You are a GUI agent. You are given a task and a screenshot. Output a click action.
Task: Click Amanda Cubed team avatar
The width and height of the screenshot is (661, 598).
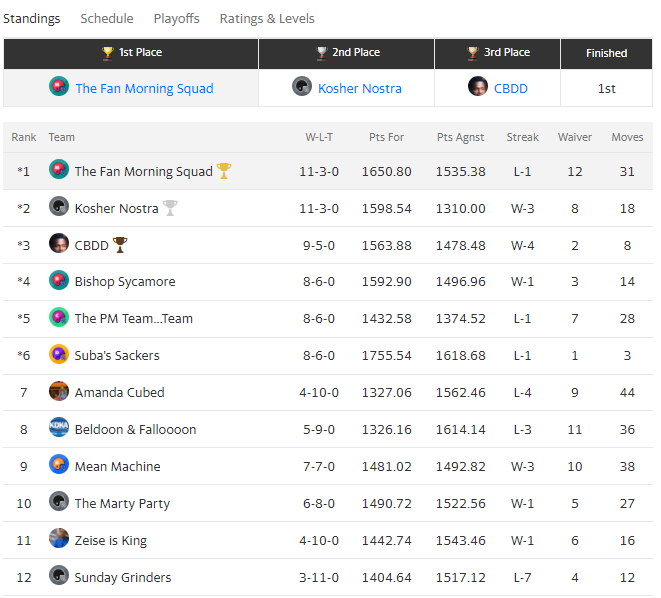(59, 392)
